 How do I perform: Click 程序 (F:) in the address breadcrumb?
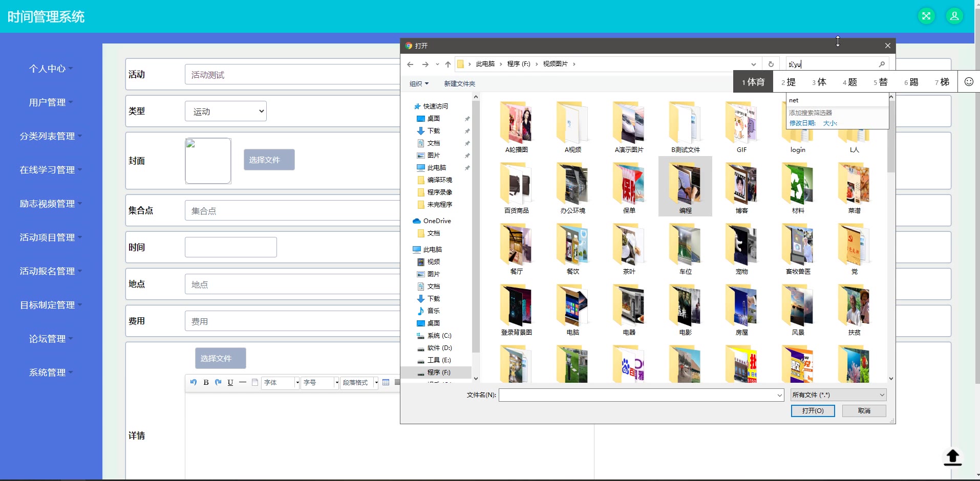pyautogui.click(x=518, y=64)
